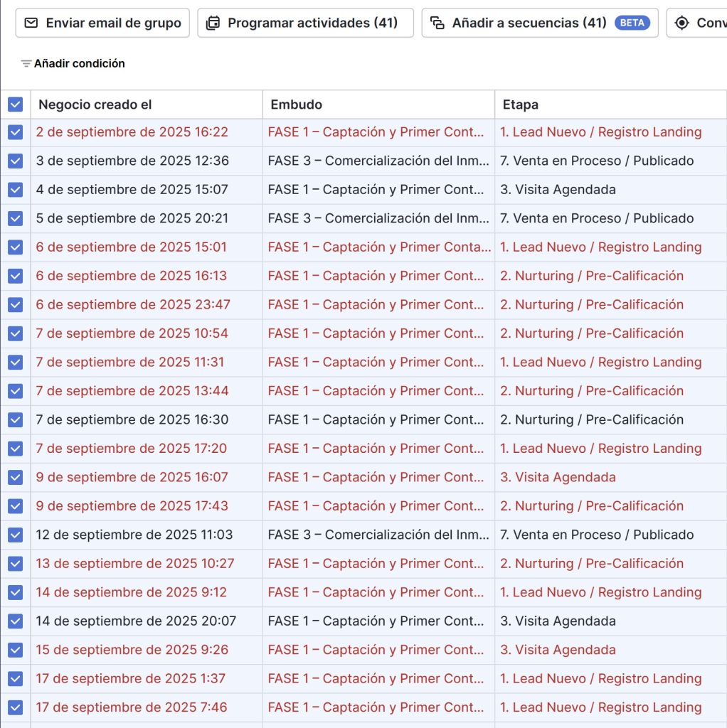Screen dimensions: 727x728
Task: Click the envelope icon for group email
Action: tap(31, 23)
